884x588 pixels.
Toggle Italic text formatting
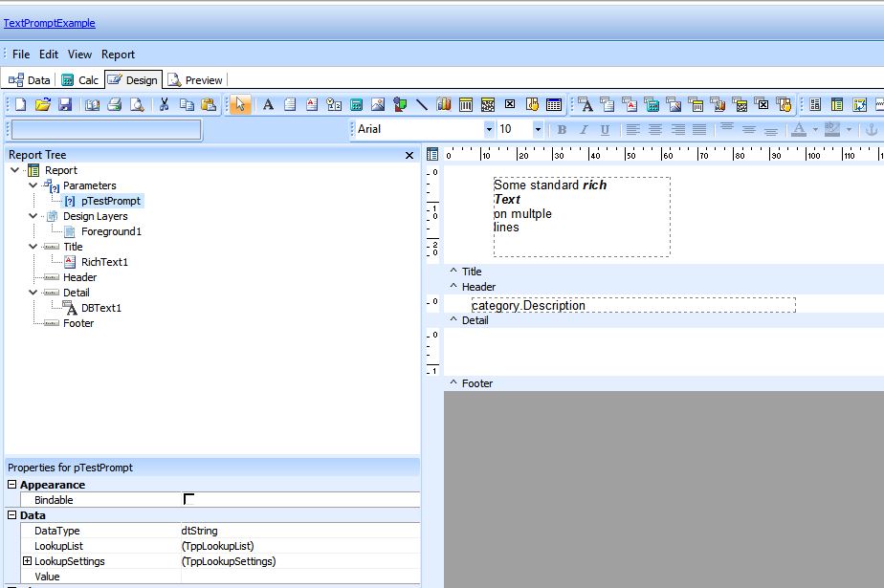point(584,130)
